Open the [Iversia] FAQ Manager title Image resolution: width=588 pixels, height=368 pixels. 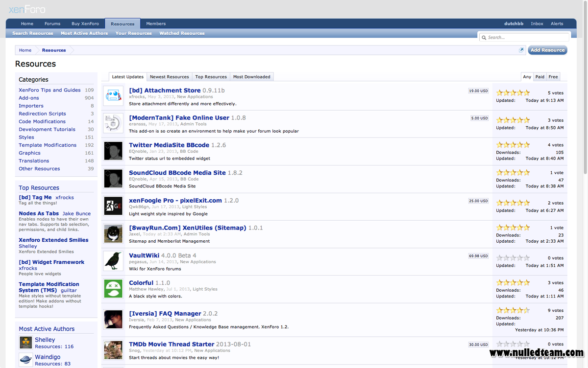click(x=165, y=313)
